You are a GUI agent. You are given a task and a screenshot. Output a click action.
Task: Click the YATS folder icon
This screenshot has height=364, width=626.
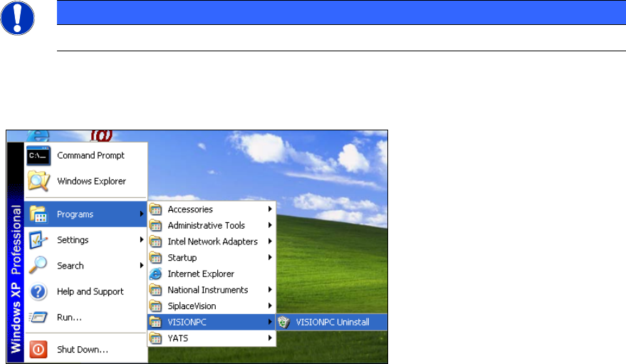156,338
